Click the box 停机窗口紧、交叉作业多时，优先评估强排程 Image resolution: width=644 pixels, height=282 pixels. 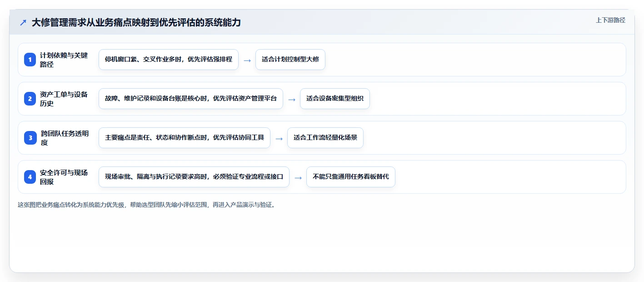pos(169,60)
